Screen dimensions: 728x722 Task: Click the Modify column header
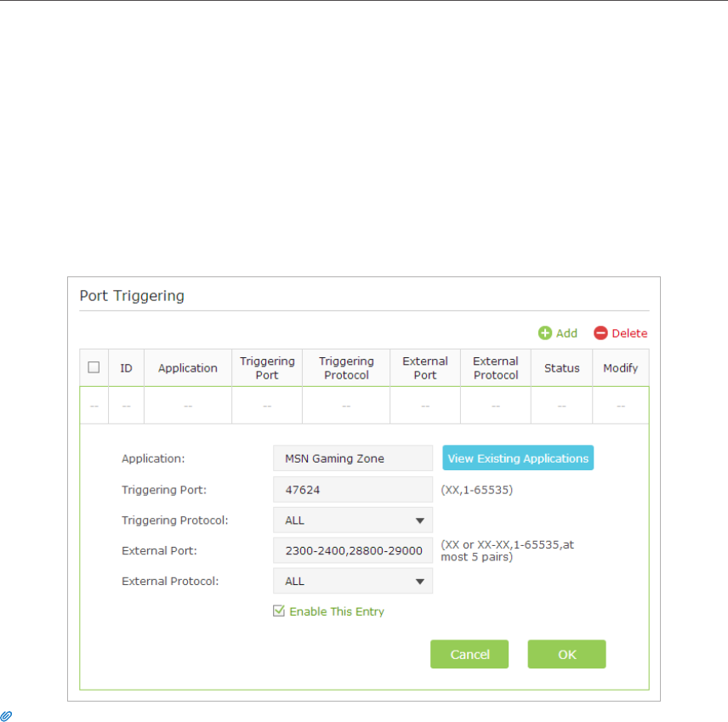(621, 368)
